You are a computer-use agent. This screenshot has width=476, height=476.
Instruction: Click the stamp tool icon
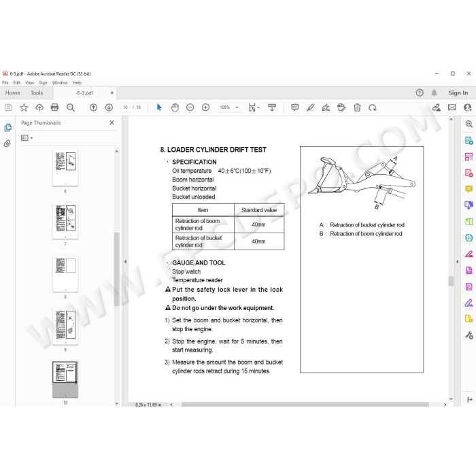tap(341, 107)
